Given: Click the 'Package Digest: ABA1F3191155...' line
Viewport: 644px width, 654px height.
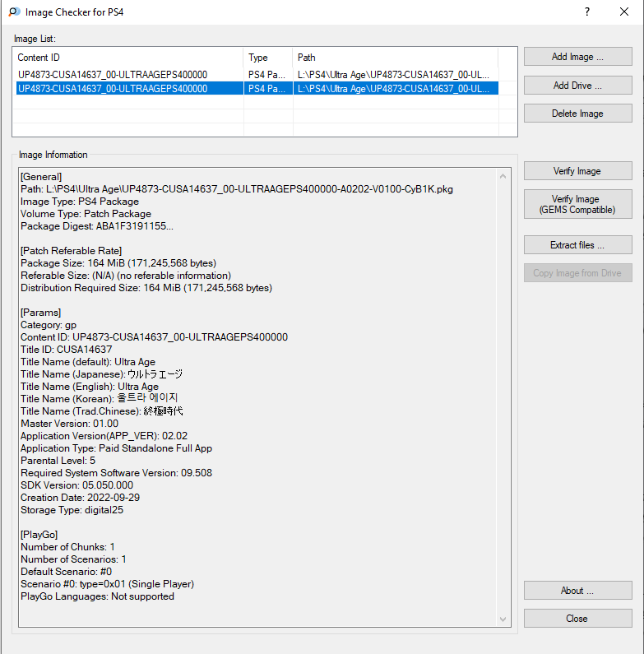Looking at the screenshot, I should click(97, 226).
